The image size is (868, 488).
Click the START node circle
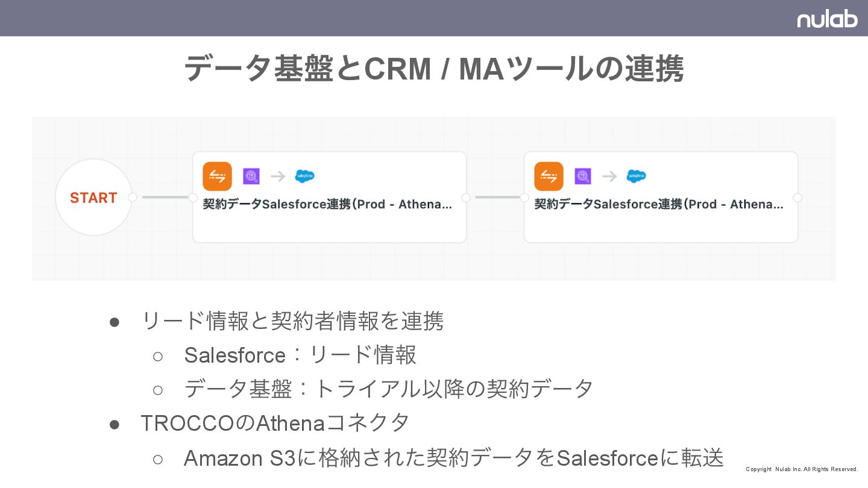(x=93, y=197)
